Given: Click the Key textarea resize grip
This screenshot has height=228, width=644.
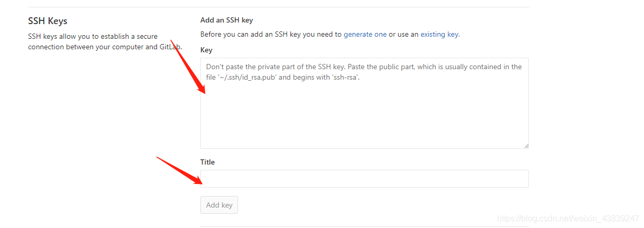Looking at the screenshot, I should tap(526, 146).
